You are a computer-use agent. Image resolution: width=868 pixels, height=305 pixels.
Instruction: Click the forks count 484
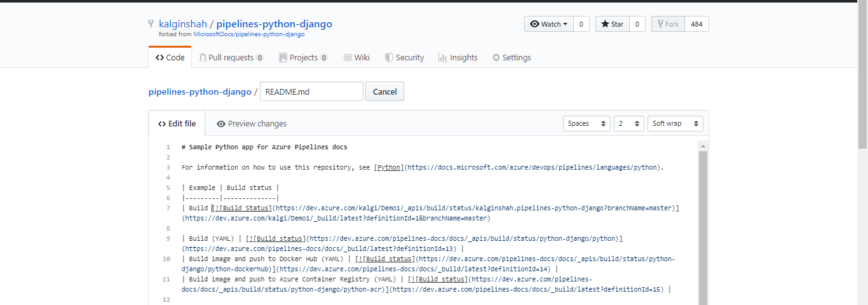[696, 24]
